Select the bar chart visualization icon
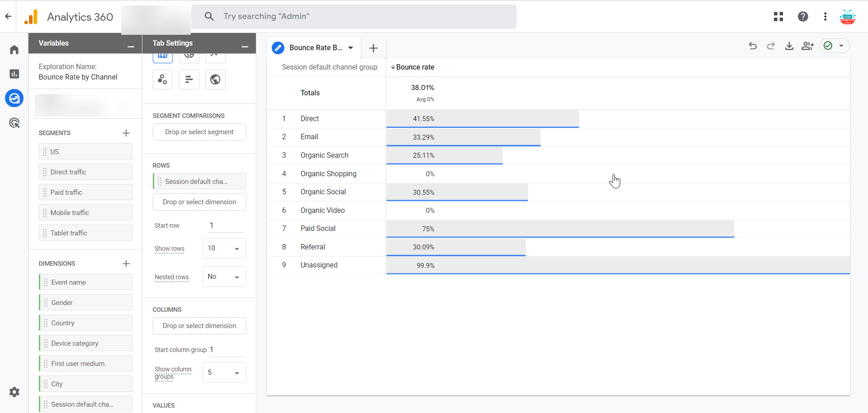Viewport: 868px width, 413px height. coord(189,80)
